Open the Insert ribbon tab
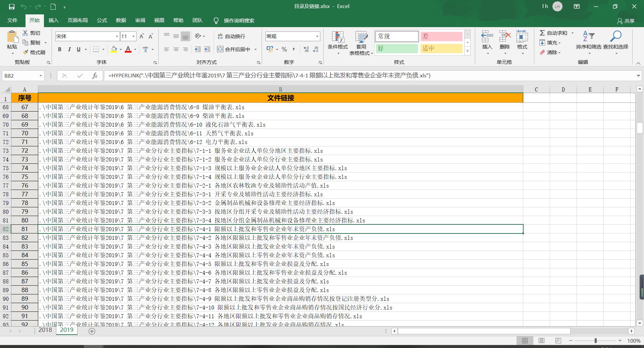Screen dimensions: 644x348 pyautogui.click(x=53, y=20)
